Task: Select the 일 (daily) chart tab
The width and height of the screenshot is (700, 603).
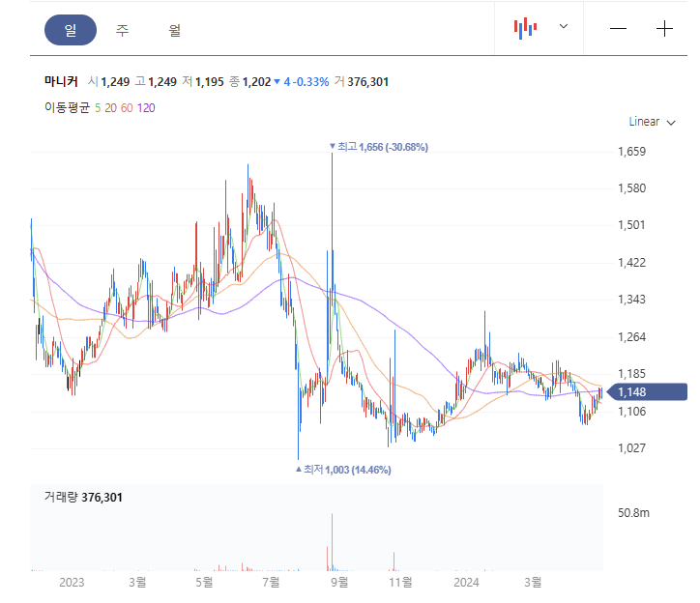Action: 71,30
